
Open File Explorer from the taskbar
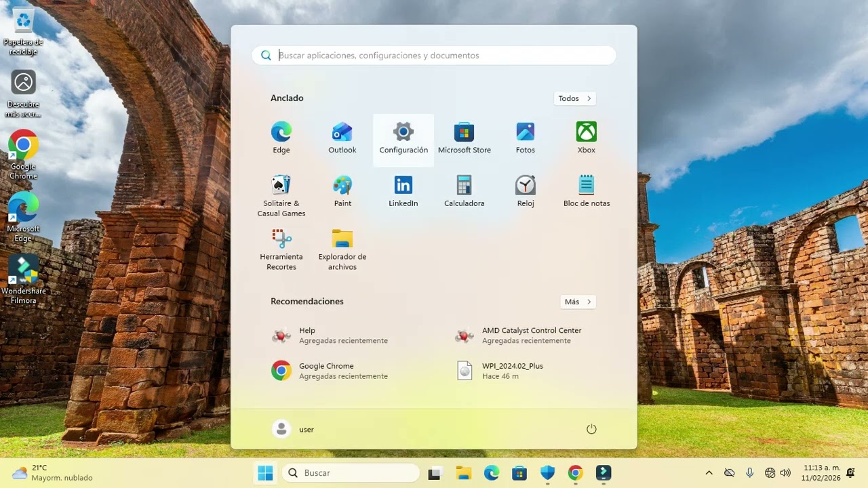pos(463,472)
